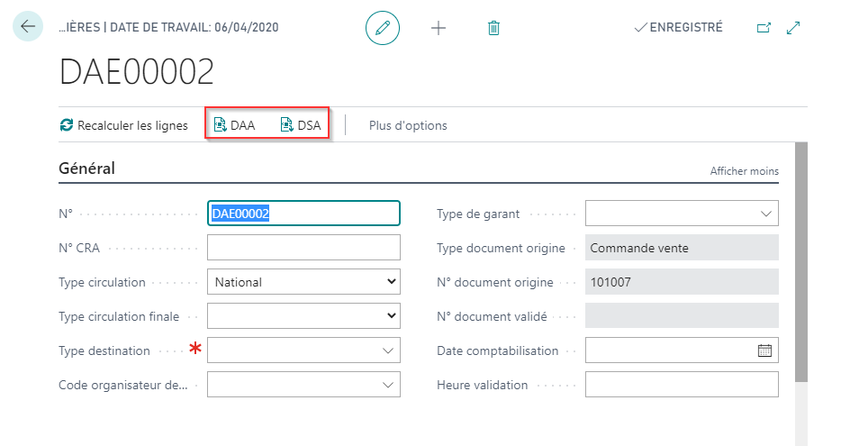Run the DAA document action
The height and width of the screenshot is (446, 868).
(x=235, y=125)
